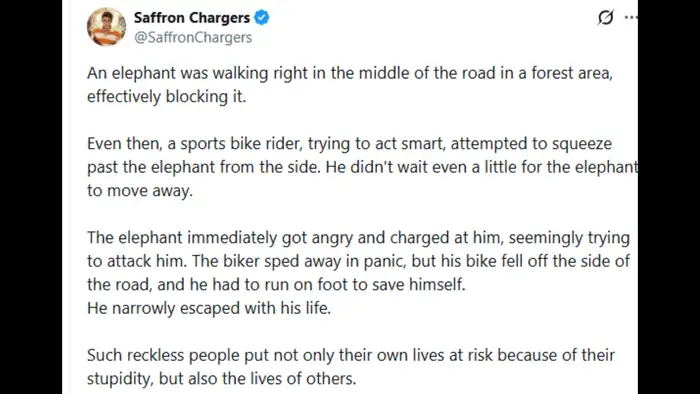The width and height of the screenshot is (700, 394).
Task: Click the blue verified badge icon
Action: [x=262, y=17]
